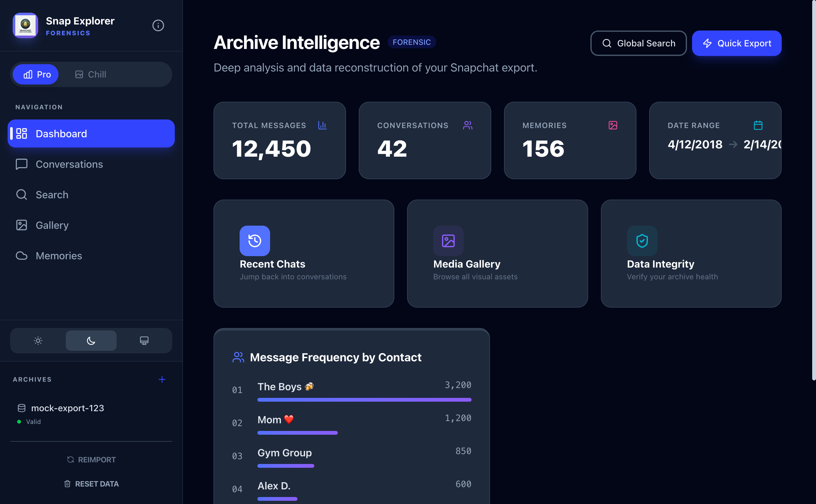Click the plus icon to add archive

(x=162, y=379)
